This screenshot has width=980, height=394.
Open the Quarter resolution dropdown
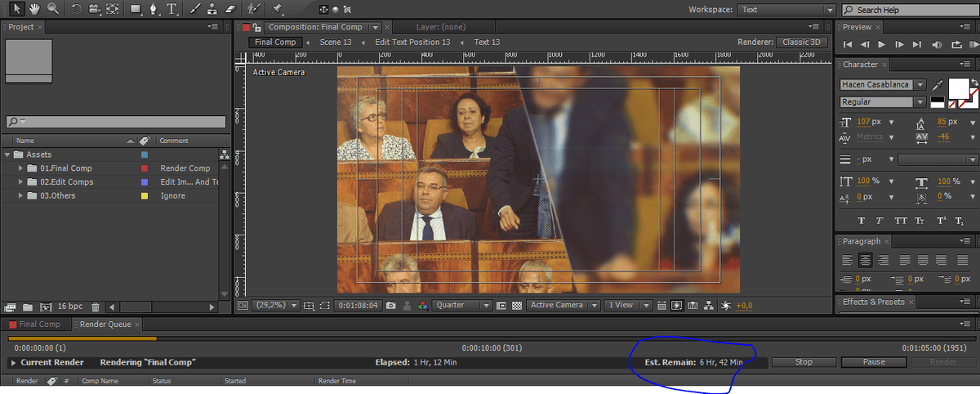[x=462, y=305]
